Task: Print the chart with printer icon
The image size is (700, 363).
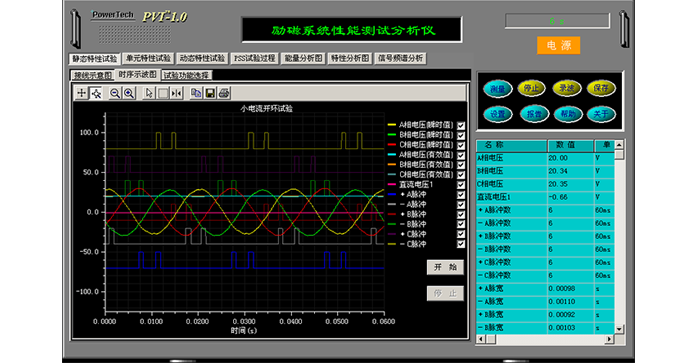Action: (224, 93)
